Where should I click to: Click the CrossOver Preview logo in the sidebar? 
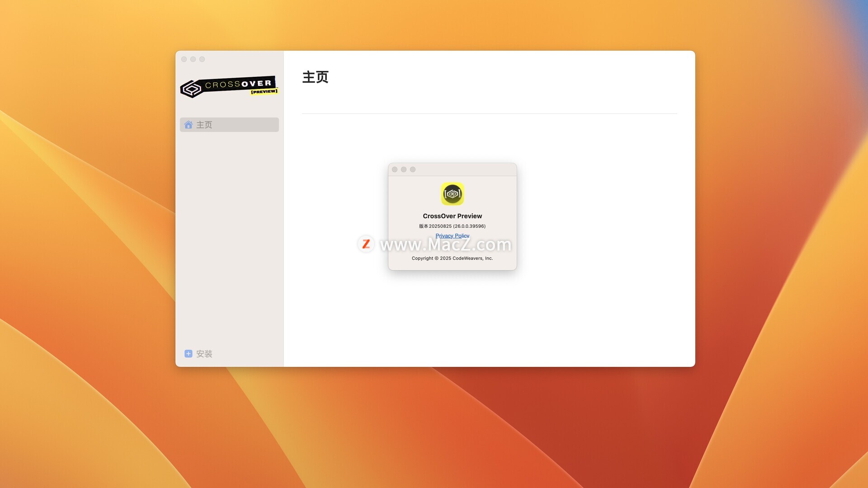tap(229, 86)
